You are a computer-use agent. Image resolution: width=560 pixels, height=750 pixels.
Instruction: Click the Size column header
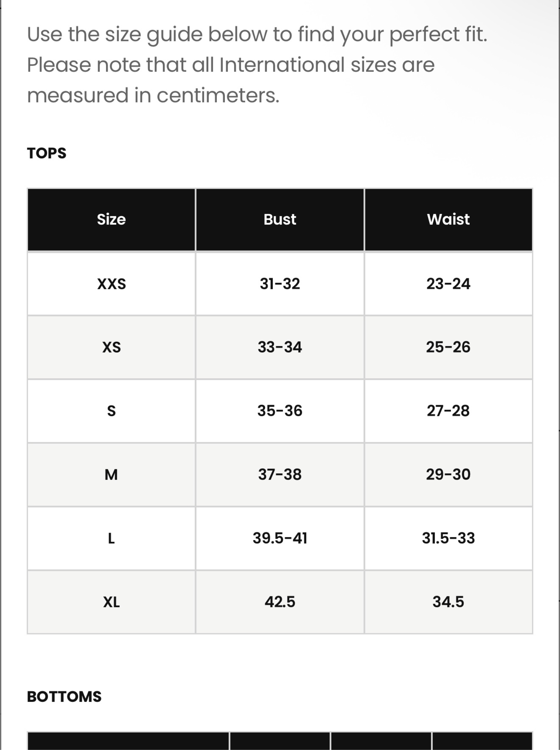[x=111, y=219]
